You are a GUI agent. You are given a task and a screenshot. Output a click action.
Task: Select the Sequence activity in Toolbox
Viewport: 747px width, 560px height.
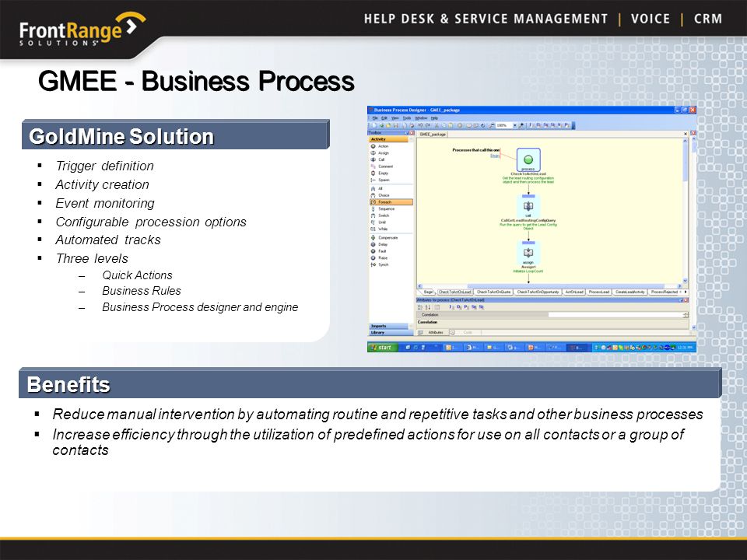click(383, 208)
